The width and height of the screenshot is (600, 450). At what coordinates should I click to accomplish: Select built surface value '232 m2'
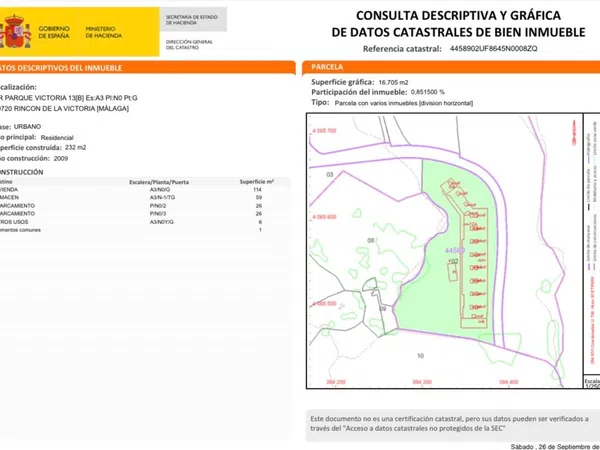[75, 148]
